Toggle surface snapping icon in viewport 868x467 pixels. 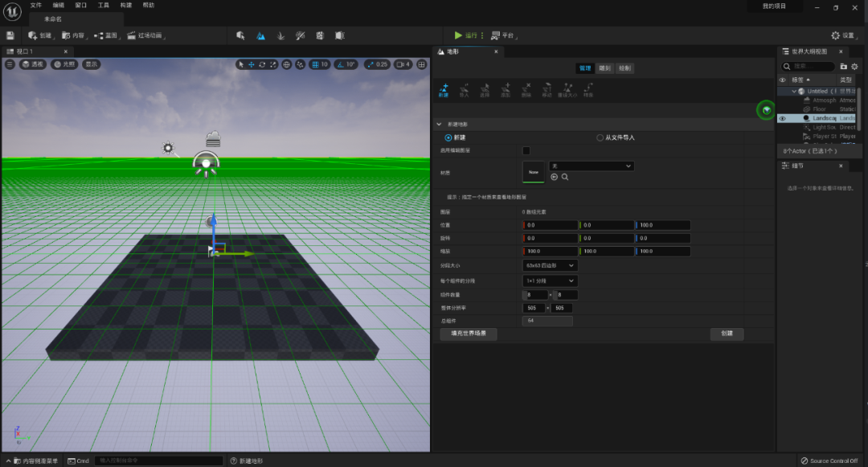[300, 65]
